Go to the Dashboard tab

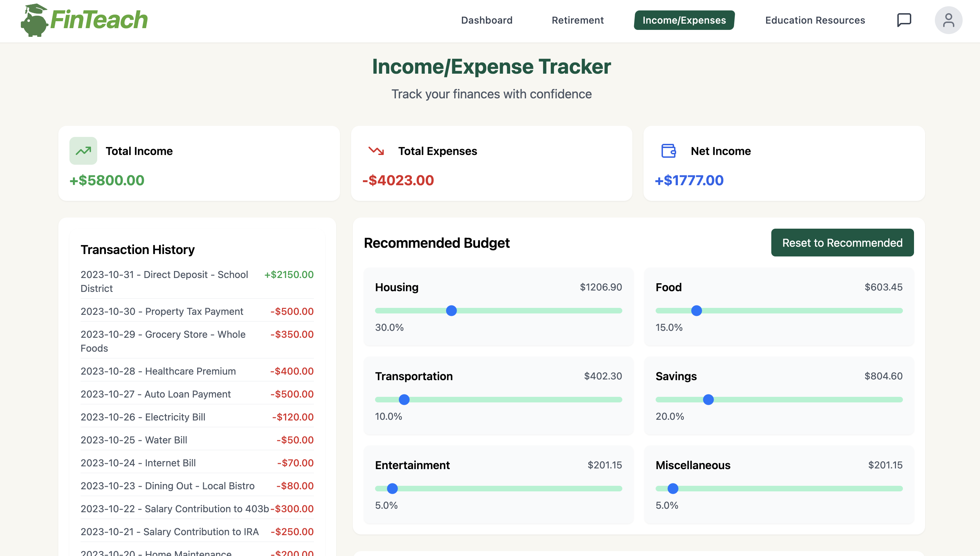(487, 20)
